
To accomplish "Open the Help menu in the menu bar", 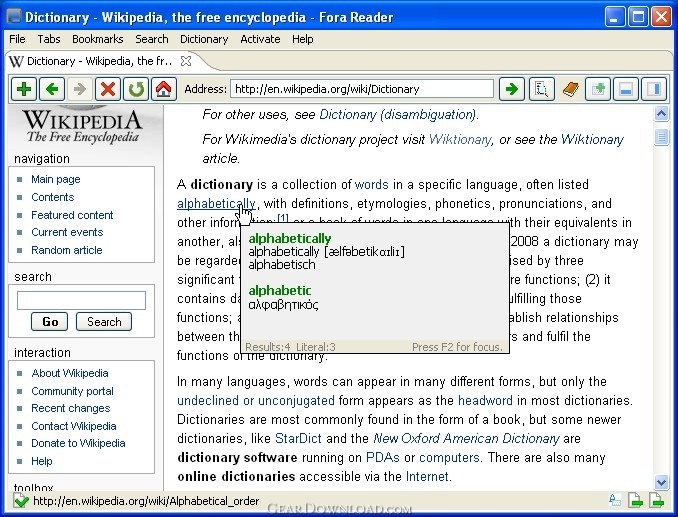I will click(x=303, y=39).
